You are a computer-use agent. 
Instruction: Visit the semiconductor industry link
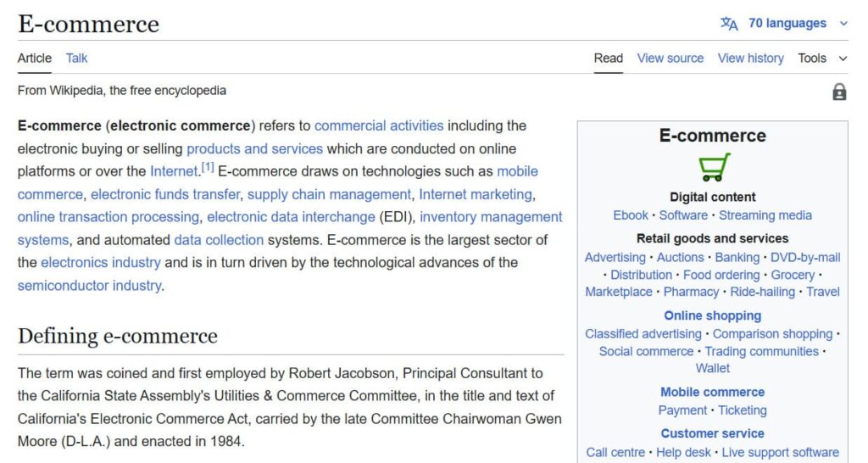point(90,286)
